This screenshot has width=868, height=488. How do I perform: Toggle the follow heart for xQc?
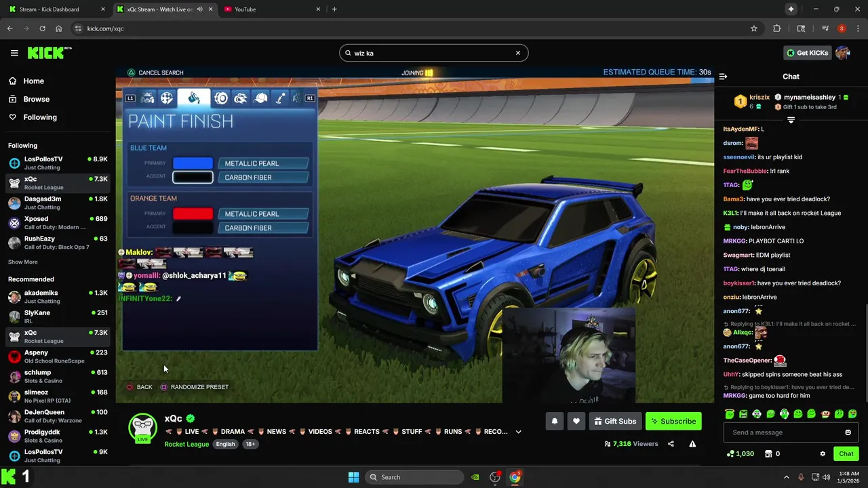coord(576,421)
